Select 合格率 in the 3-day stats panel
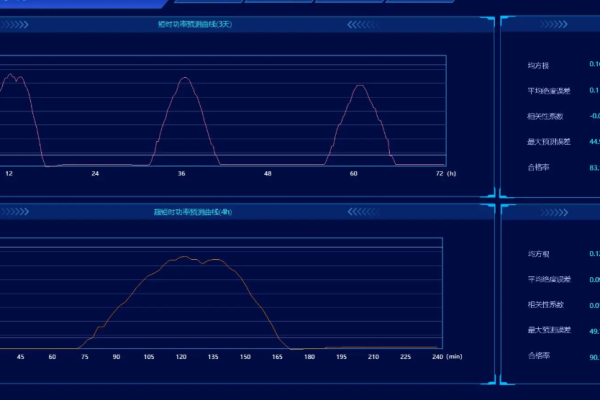Viewport: 600px width, 400px height. pyautogui.click(x=538, y=167)
